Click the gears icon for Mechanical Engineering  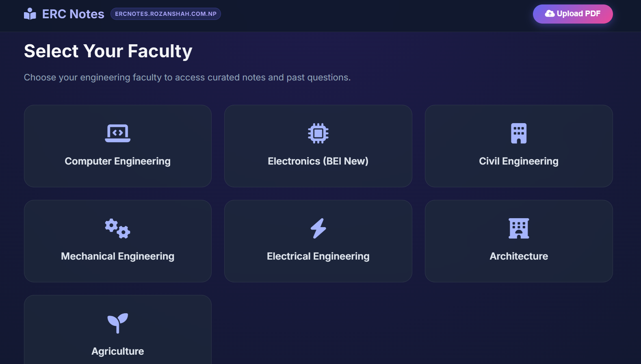click(x=118, y=228)
